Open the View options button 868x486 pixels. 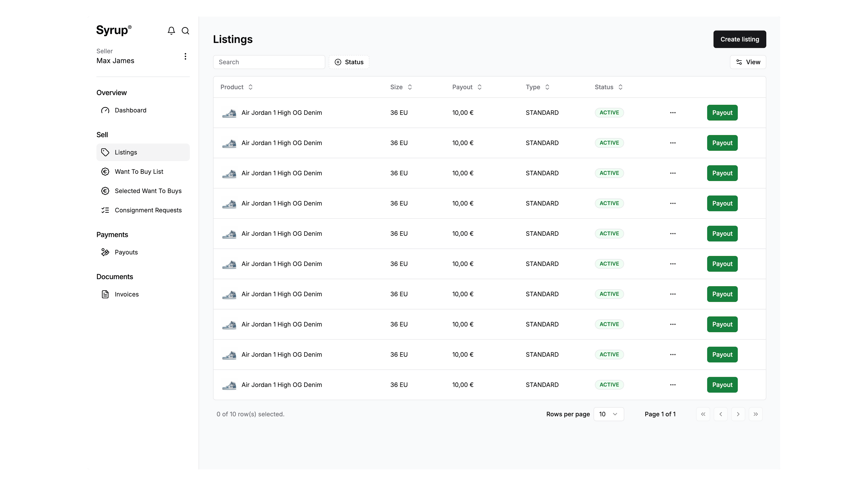point(748,62)
